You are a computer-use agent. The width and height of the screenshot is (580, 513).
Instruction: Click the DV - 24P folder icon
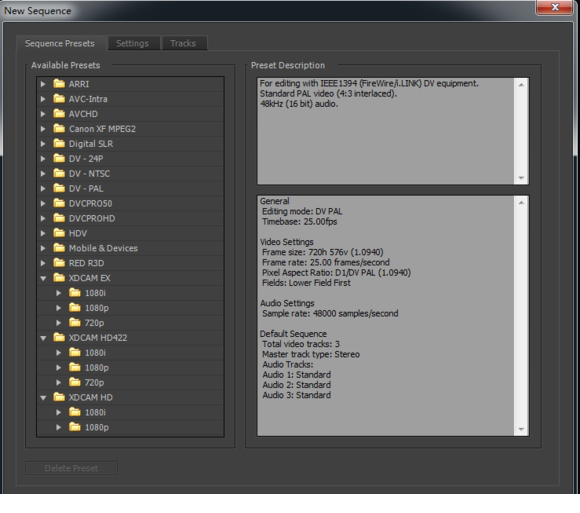point(59,158)
